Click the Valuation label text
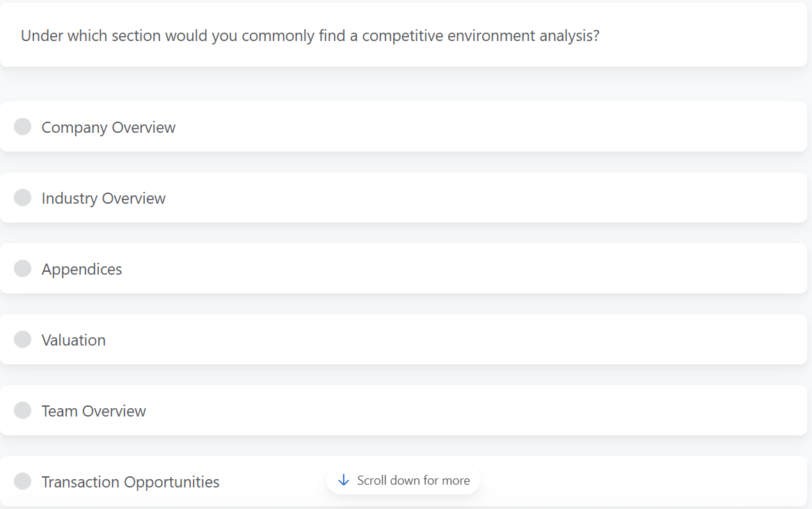The width and height of the screenshot is (812, 509). [x=73, y=339]
